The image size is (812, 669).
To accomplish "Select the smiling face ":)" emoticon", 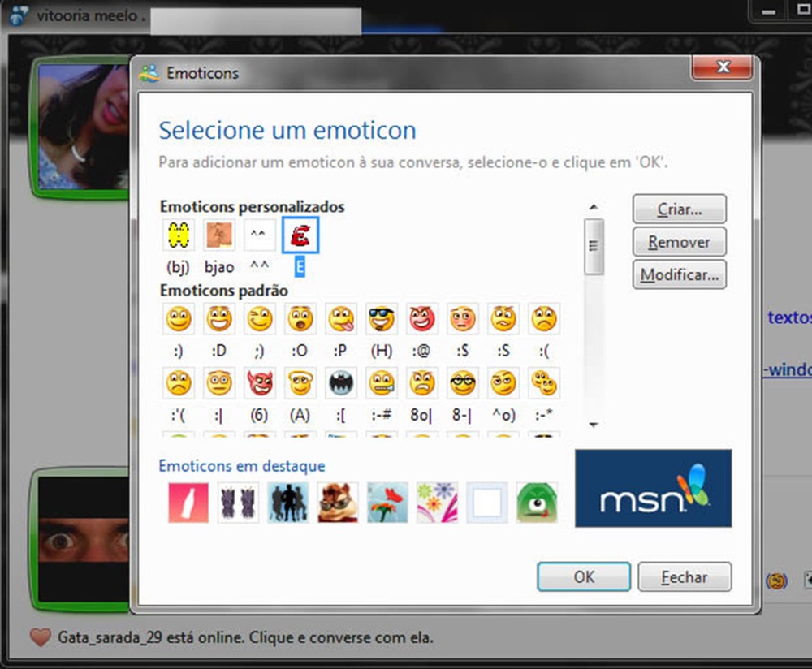I will pyautogui.click(x=179, y=318).
